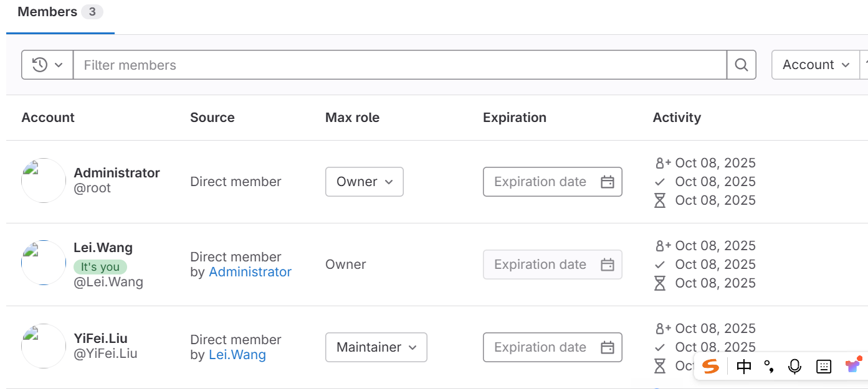Focus the Filter members search field

(x=399, y=65)
